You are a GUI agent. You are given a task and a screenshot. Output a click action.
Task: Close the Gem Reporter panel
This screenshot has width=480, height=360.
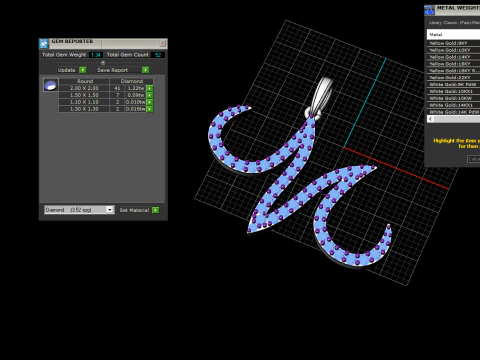point(163,43)
